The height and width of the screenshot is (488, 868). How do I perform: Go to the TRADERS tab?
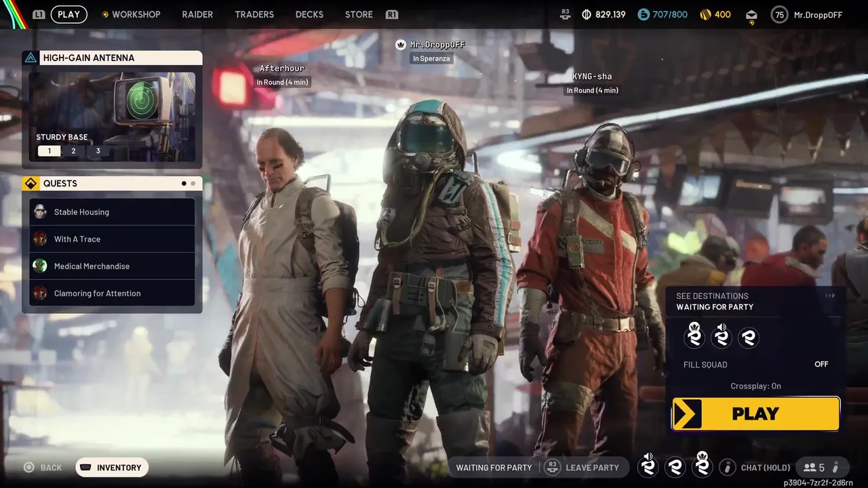coord(254,14)
